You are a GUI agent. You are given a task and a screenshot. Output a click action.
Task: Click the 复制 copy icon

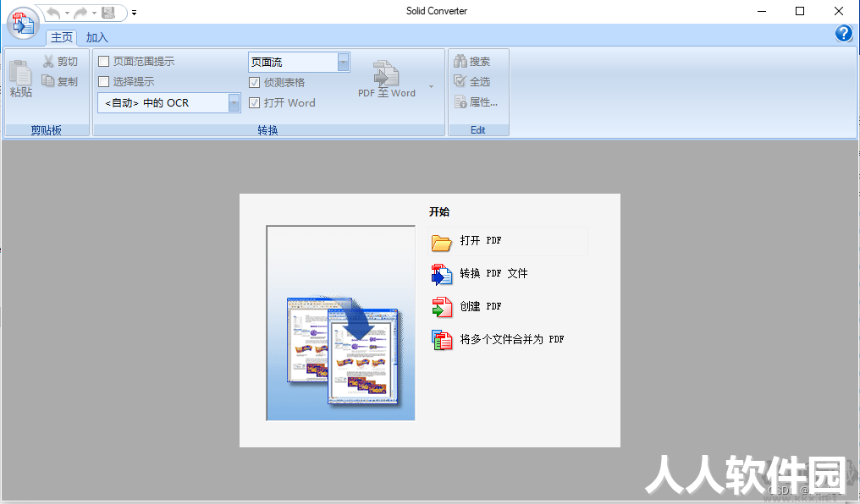48,81
